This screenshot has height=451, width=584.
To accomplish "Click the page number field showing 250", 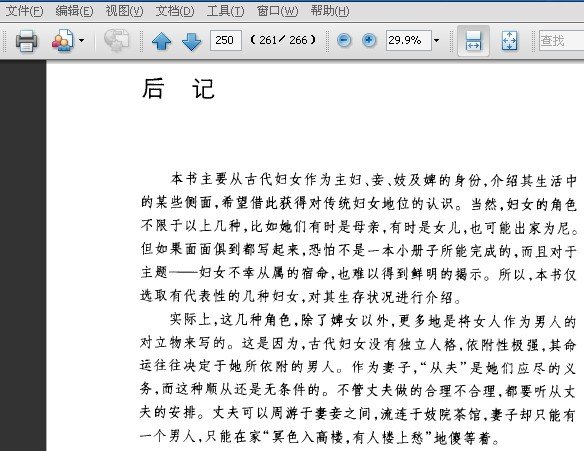I will coord(226,40).
